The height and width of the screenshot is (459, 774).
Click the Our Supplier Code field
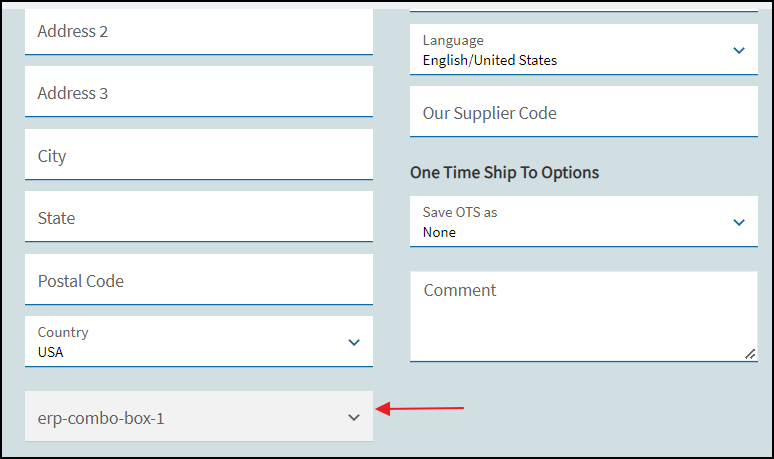(x=583, y=113)
